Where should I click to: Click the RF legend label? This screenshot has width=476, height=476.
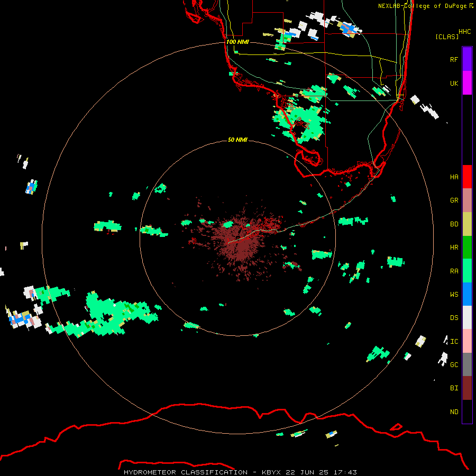[x=454, y=59]
